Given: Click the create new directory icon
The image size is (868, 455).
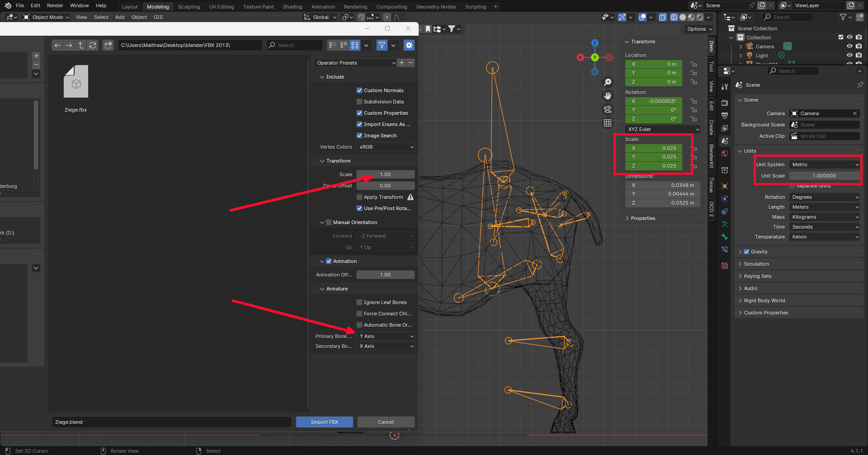Looking at the screenshot, I should (x=108, y=45).
